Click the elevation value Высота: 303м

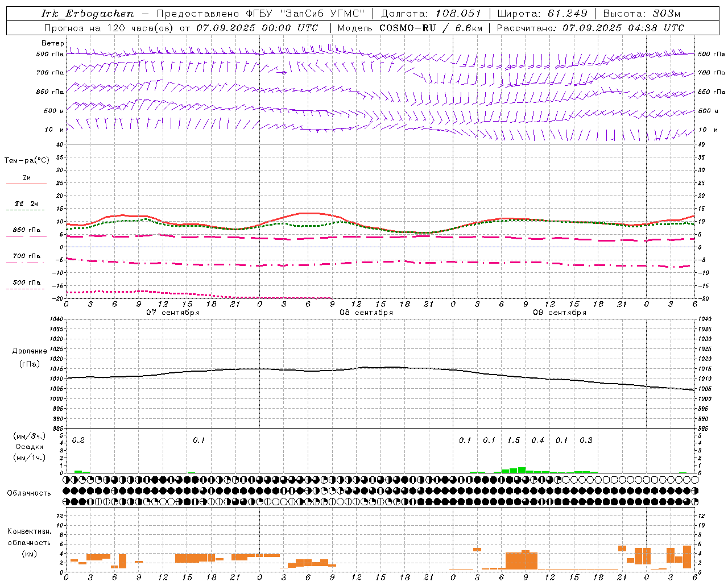(642, 14)
